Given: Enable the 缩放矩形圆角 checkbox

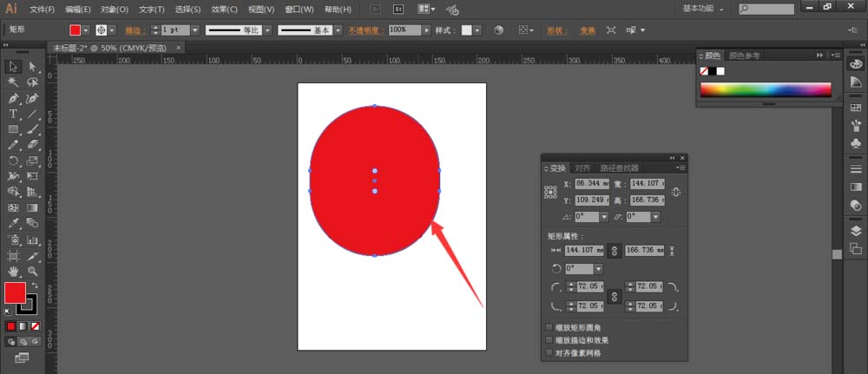Looking at the screenshot, I should [549, 327].
